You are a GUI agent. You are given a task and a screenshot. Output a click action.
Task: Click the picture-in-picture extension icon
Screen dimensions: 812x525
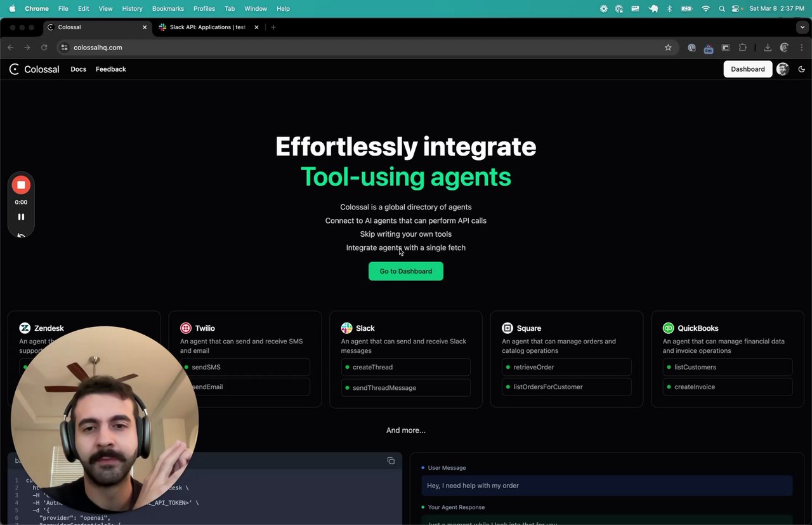pos(726,48)
